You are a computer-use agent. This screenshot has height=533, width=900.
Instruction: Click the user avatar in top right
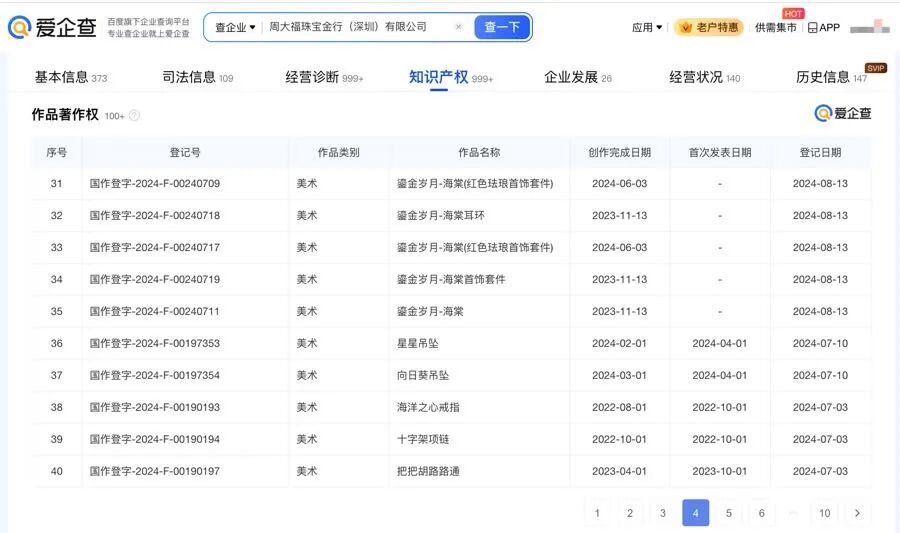(868, 27)
